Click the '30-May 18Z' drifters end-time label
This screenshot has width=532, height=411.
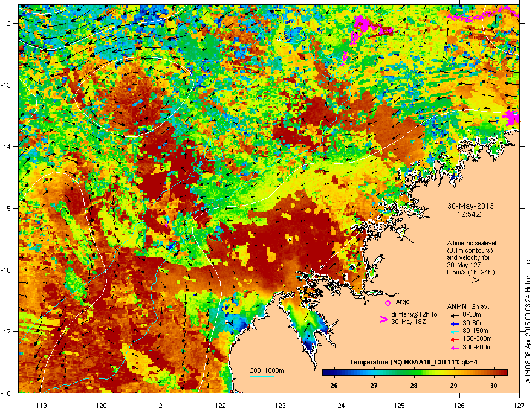coord(408,322)
